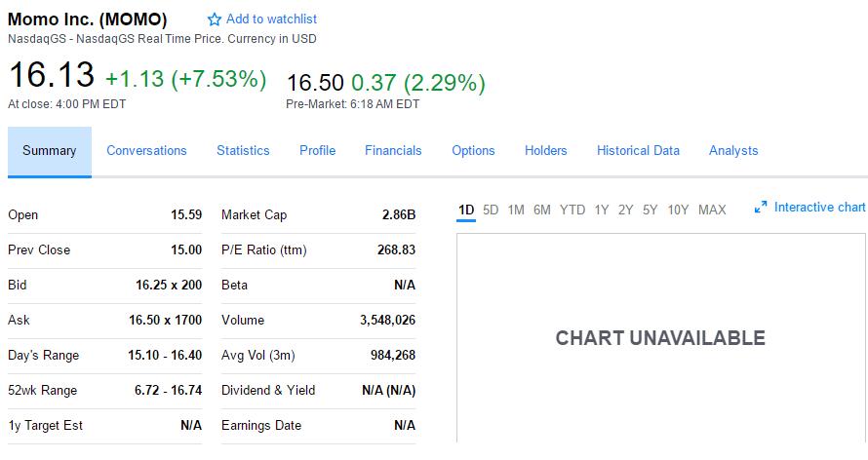The image size is (868, 460).
Task: Select the MAX chart range
Action: 712,210
